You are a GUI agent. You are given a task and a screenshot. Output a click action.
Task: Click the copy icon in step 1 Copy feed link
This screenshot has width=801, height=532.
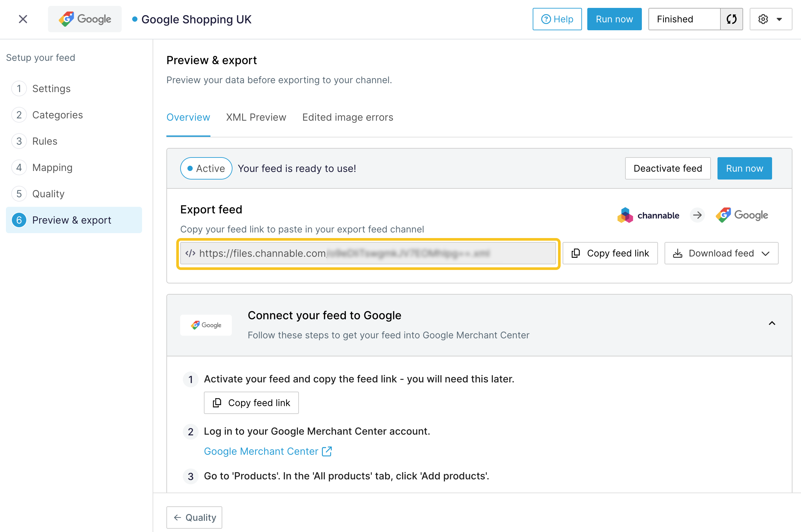(217, 403)
